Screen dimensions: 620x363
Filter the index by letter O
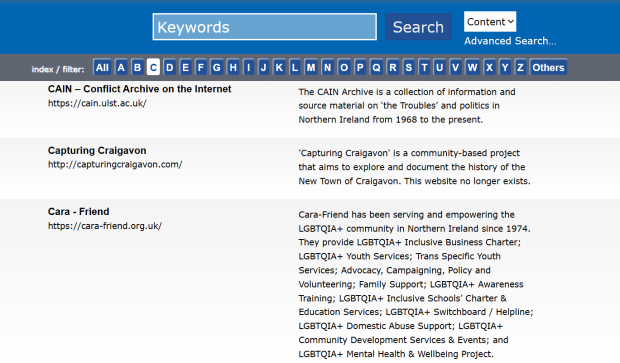tap(344, 67)
